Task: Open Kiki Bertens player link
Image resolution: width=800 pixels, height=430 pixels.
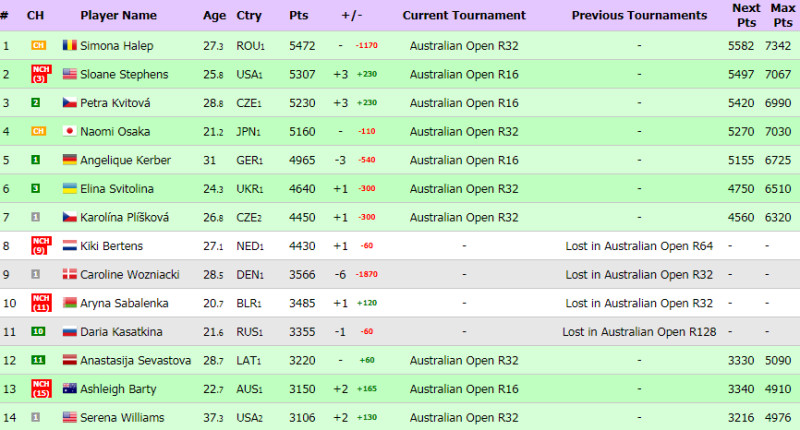Action: click(x=111, y=246)
